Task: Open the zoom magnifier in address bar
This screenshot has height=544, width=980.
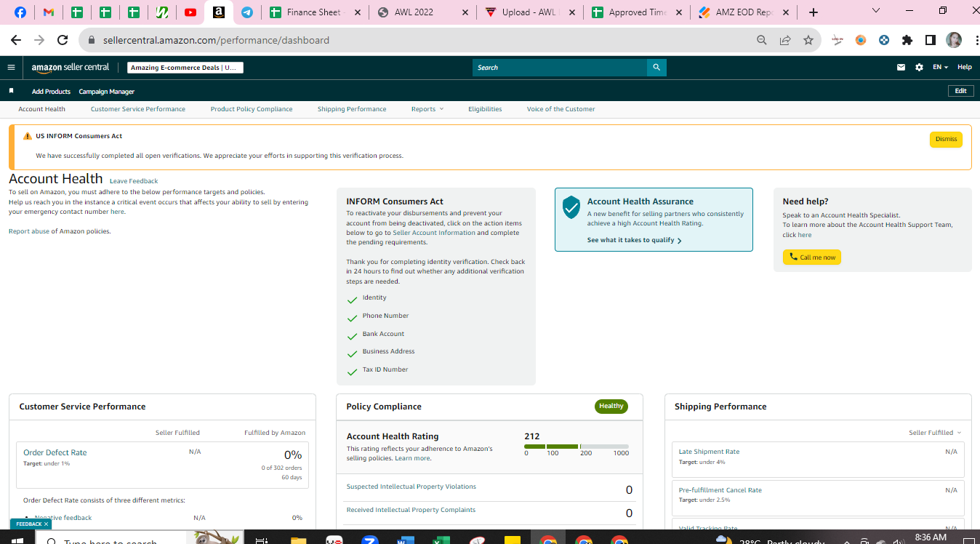Action: click(x=762, y=41)
